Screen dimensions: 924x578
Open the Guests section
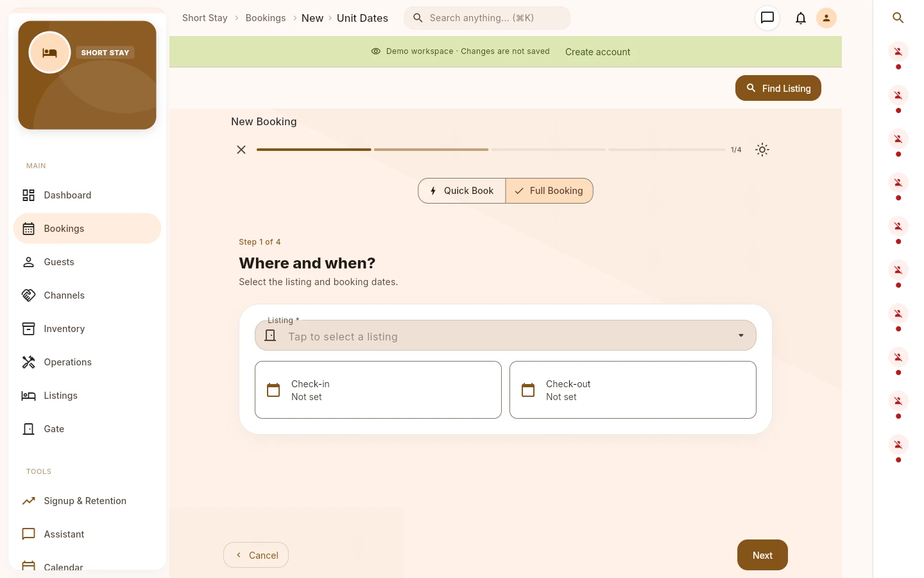click(x=87, y=262)
